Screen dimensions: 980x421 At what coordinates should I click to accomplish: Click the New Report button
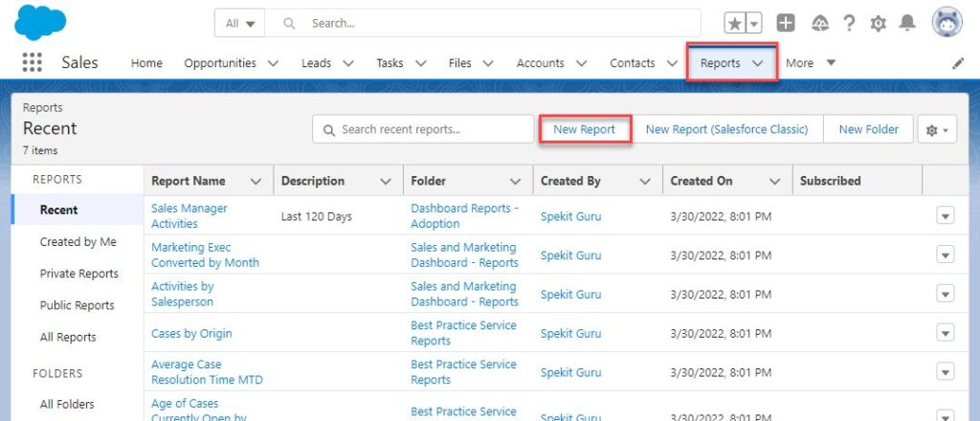pos(585,129)
